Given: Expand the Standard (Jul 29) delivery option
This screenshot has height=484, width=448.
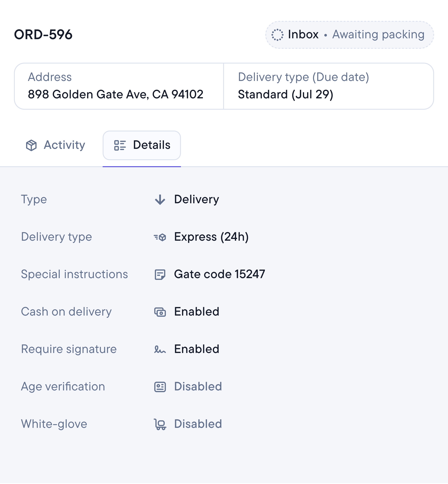Looking at the screenshot, I should [286, 94].
